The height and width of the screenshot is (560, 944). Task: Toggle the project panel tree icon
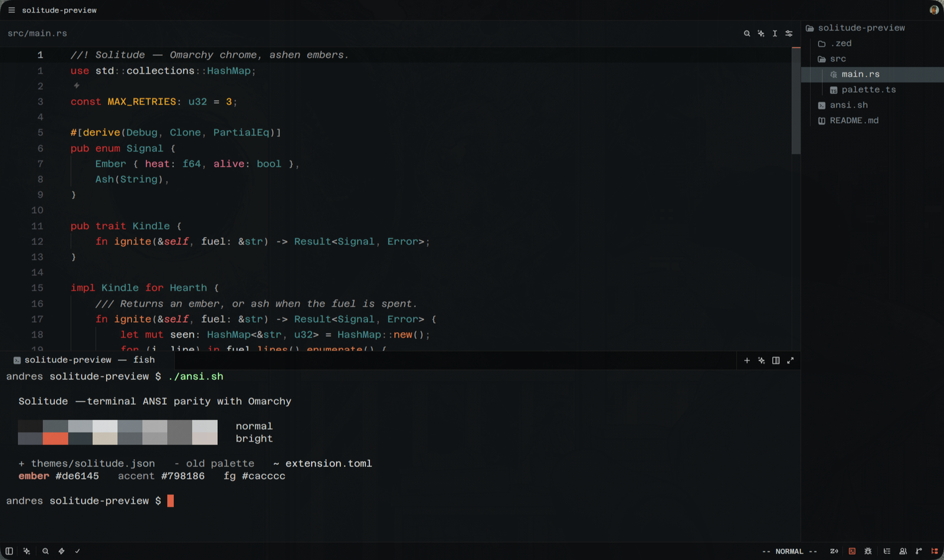click(935, 551)
